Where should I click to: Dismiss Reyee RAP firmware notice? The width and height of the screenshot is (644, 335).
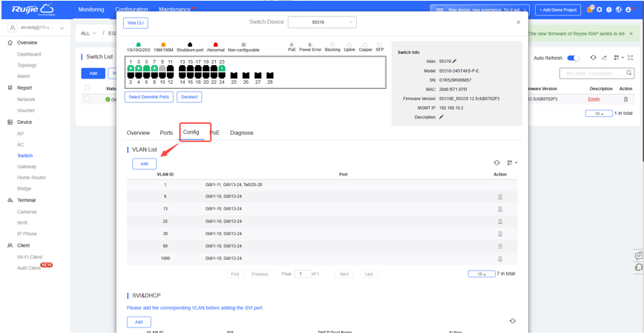coord(631,33)
